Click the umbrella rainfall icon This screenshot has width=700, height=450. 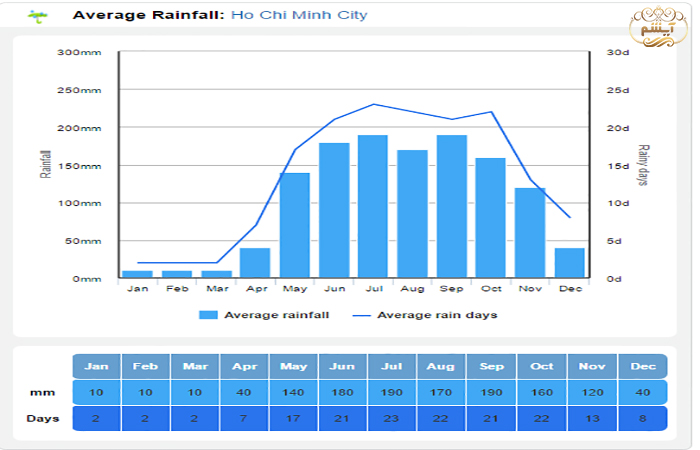pyautogui.click(x=38, y=16)
